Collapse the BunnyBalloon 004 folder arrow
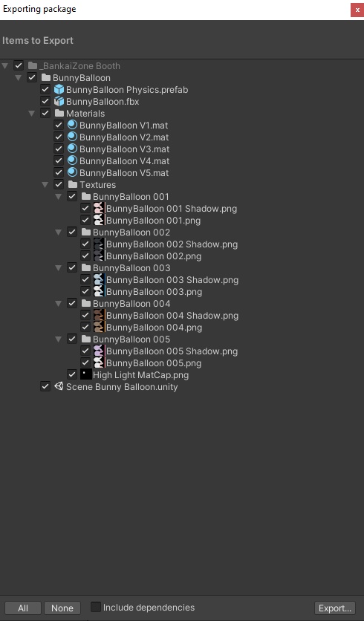The image size is (364, 621). tap(59, 303)
